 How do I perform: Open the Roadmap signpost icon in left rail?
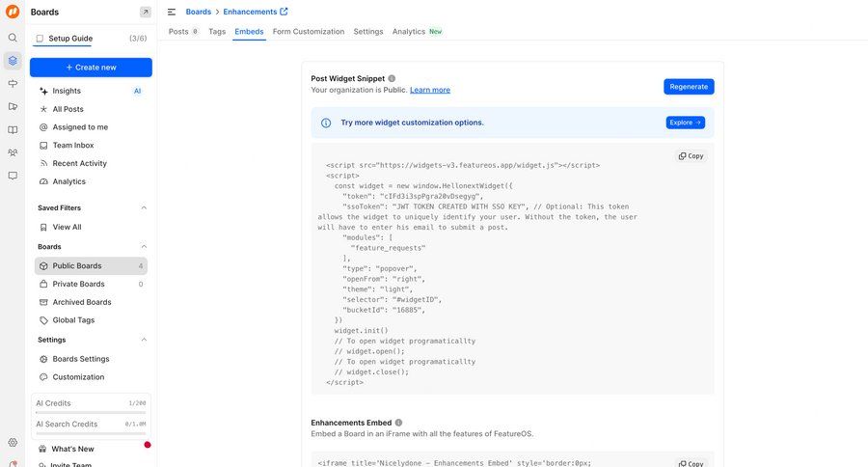click(13, 83)
